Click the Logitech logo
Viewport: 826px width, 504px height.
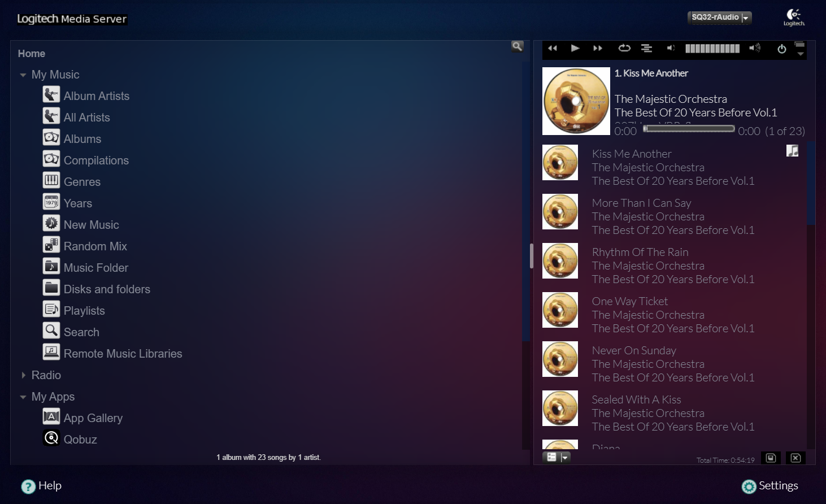(x=794, y=17)
